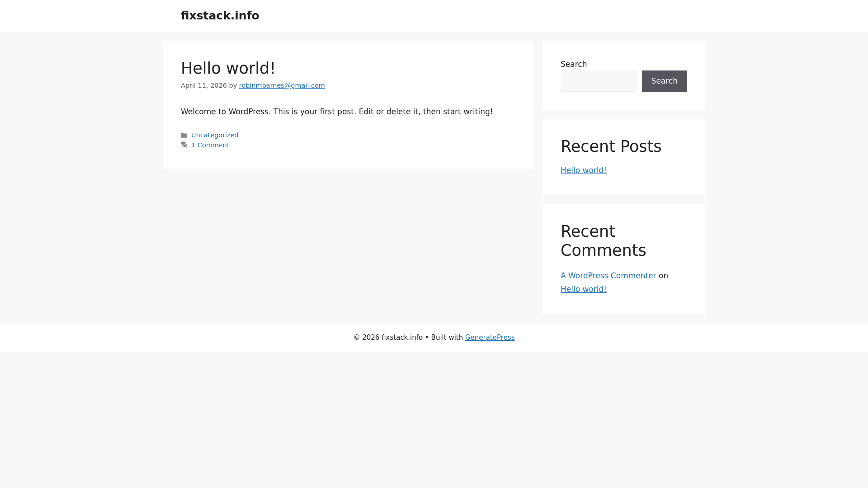Open Hello world! under Recent Posts
This screenshot has width=868, height=488.
[583, 170]
